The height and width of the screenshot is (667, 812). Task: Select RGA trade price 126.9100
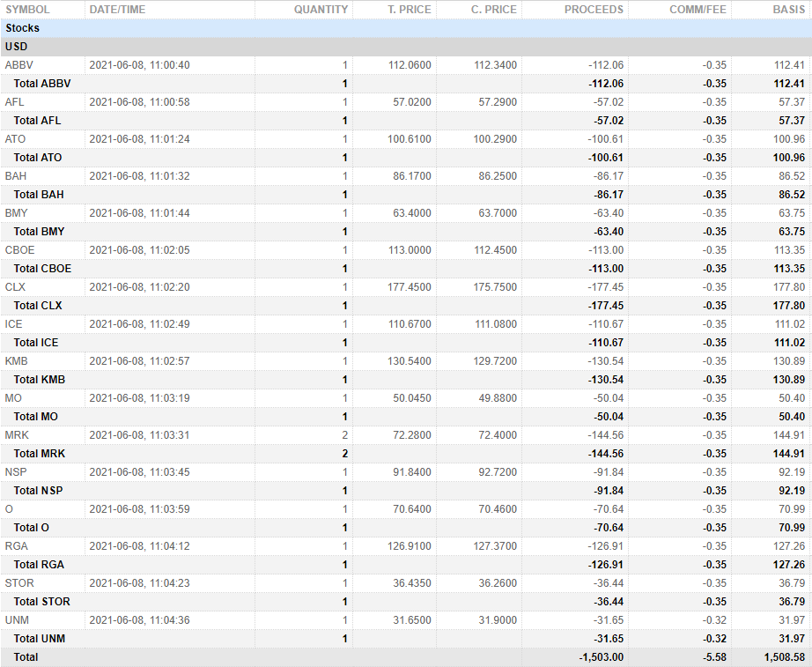[410, 546]
